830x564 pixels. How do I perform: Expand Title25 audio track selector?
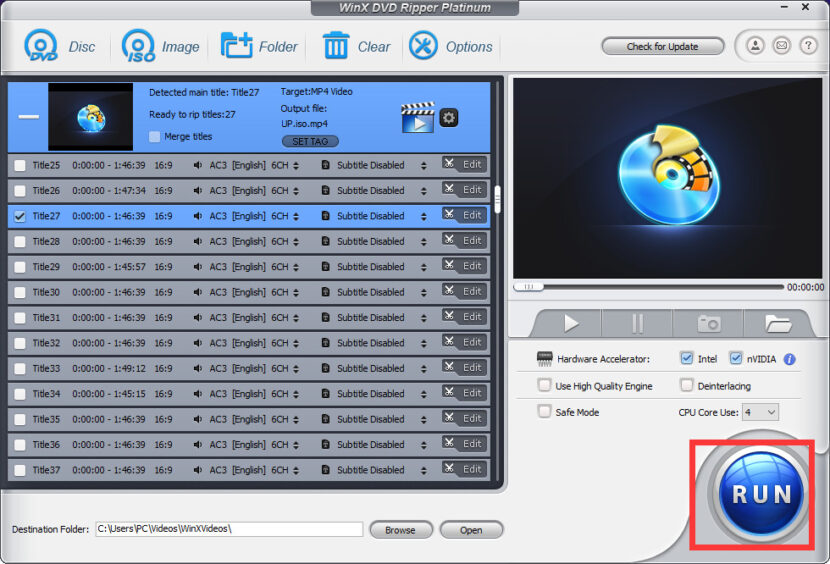(295, 165)
